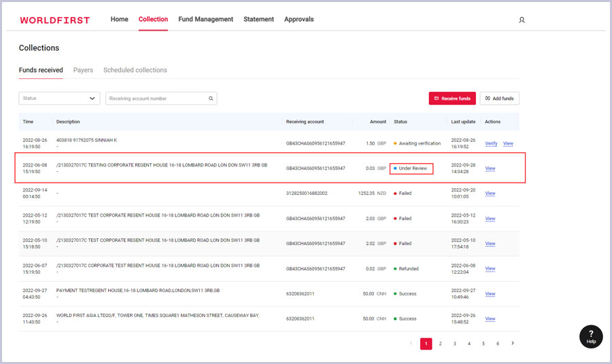Switch to the Payers tab
This screenshot has width=612, height=364.
(x=83, y=70)
